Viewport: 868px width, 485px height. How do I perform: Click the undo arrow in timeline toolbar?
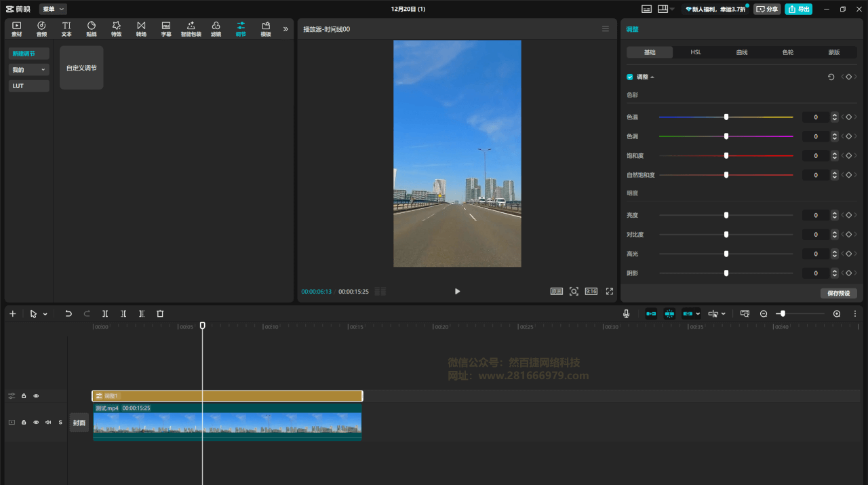(68, 314)
